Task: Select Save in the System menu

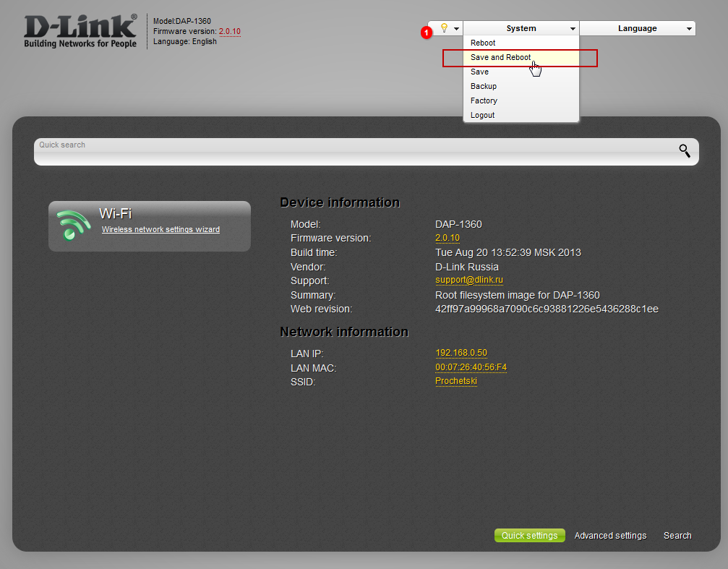Action: pyautogui.click(x=479, y=72)
